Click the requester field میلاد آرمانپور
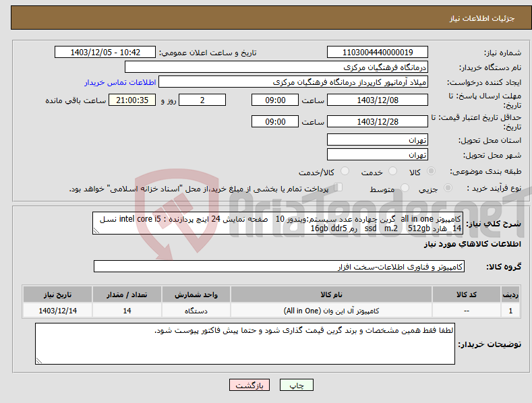 click(293, 82)
